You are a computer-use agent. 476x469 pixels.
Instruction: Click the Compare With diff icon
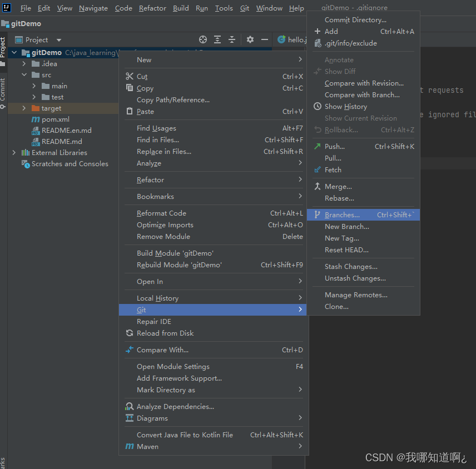130,350
